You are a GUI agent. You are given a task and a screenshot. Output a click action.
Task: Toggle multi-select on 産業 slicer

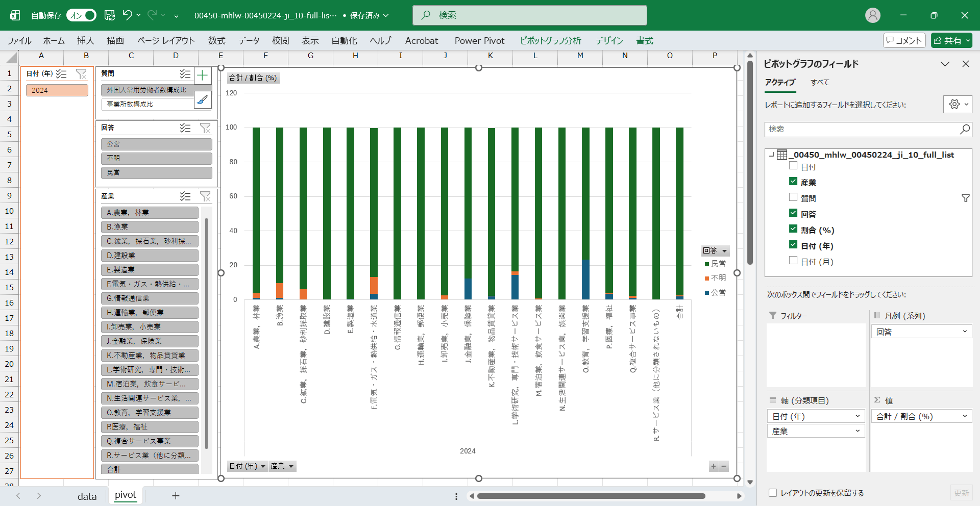tap(185, 196)
